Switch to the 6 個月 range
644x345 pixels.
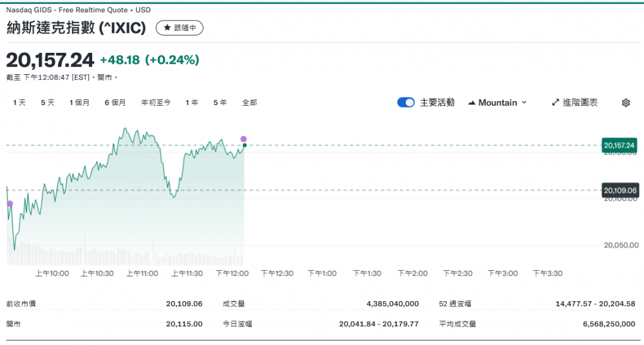click(115, 103)
